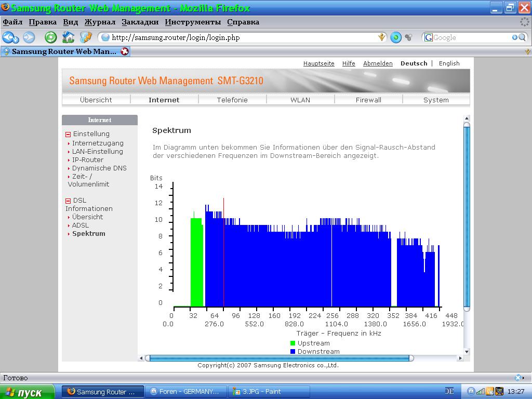Switch language to English
This screenshot has width=532, height=399.
pyautogui.click(x=449, y=63)
